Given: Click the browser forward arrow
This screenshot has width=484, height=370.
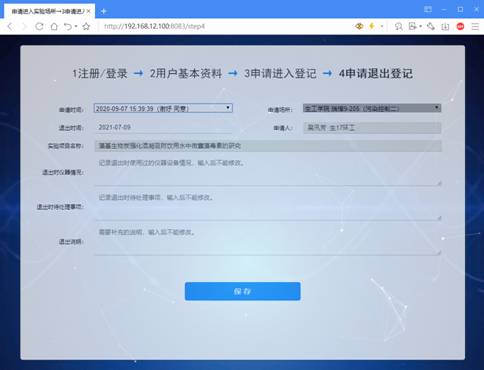Looking at the screenshot, I should [24, 26].
